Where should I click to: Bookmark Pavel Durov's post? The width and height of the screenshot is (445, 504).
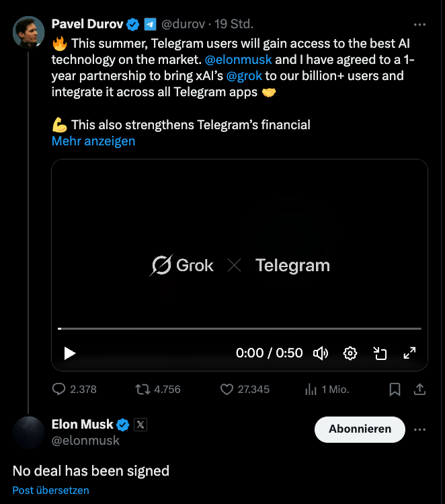[395, 389]
